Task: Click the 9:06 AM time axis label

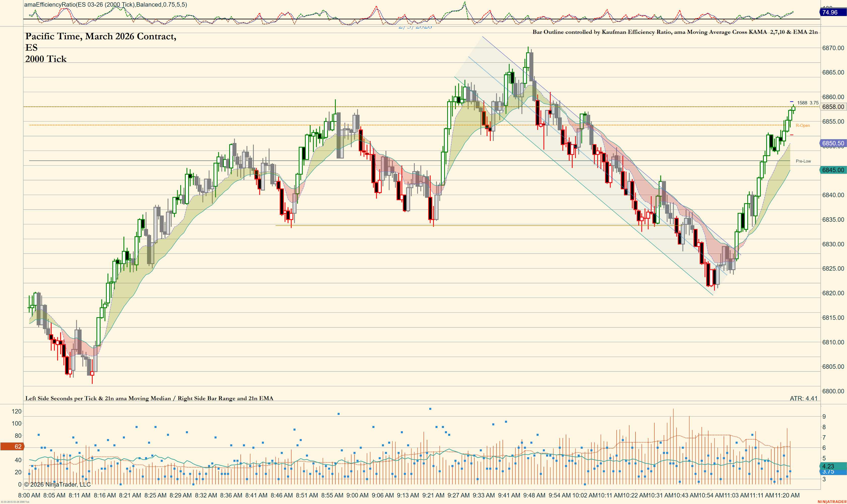Action: click(383, 495)
